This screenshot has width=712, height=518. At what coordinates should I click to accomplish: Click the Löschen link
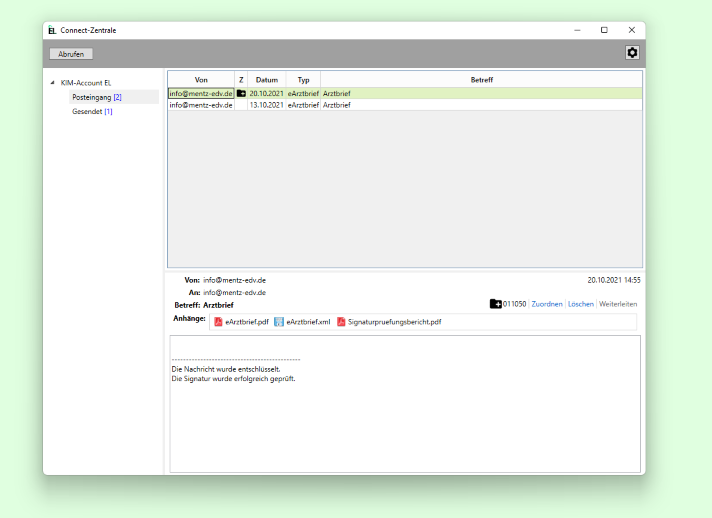coord(580,304)
